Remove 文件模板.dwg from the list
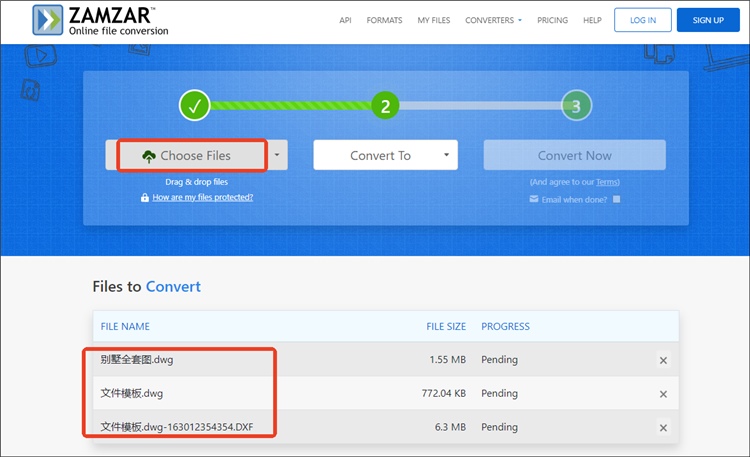 coord(663,394)
